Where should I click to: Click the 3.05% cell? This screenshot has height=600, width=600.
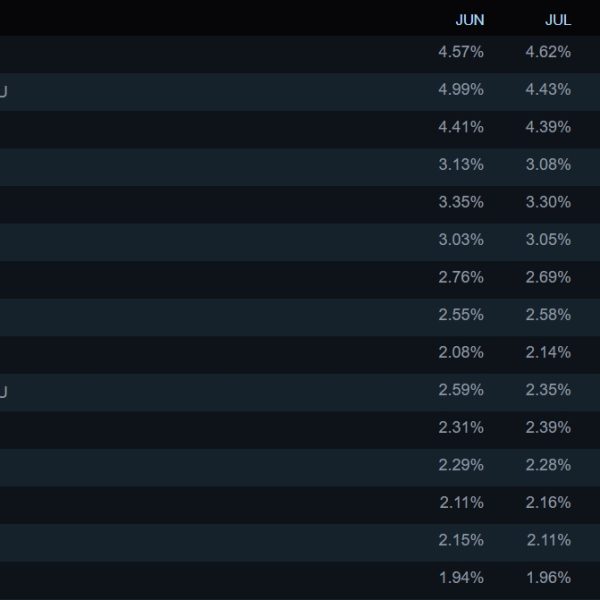(548, 239)
